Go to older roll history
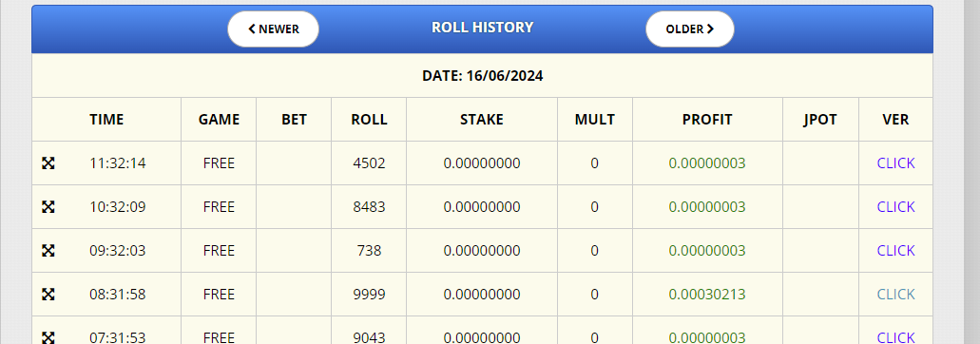Image resolution: width=980 pixels, height=344 pixels. coord(690,29)
